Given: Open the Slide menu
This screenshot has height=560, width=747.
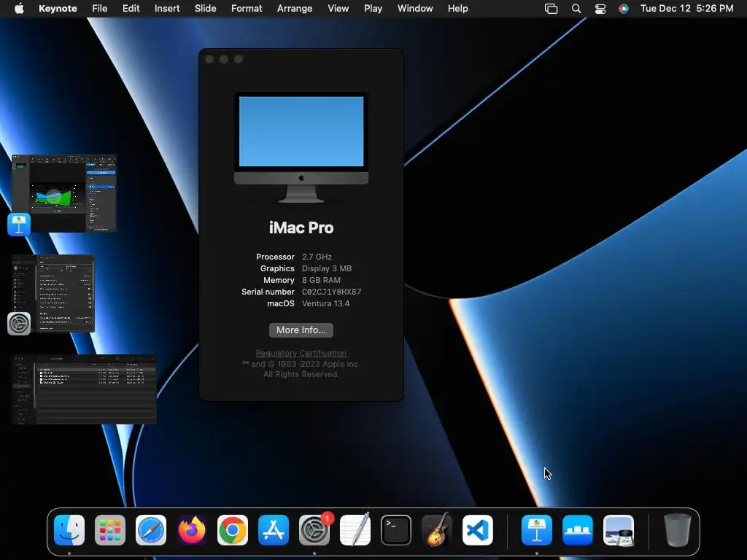Looking at the screenshot, I should coord(205,8).
